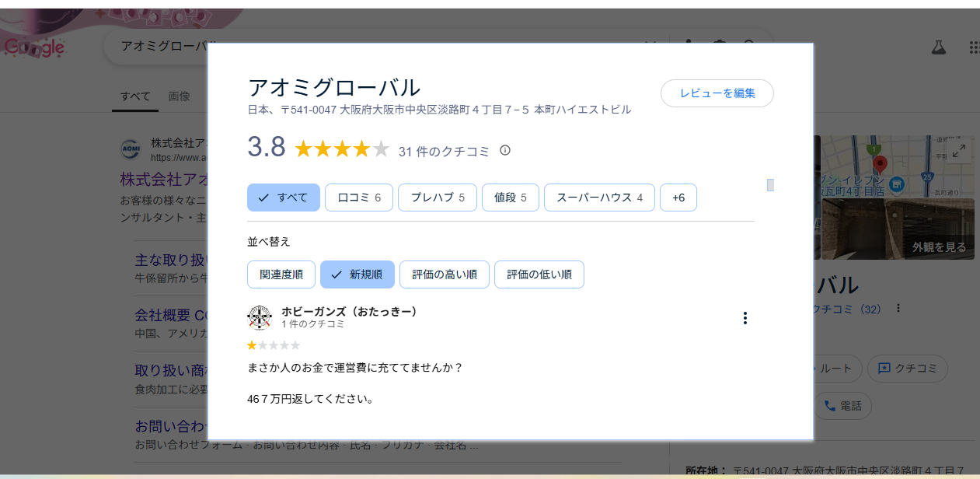Open 取り扱い商品 sitelink

click(171, 370)
